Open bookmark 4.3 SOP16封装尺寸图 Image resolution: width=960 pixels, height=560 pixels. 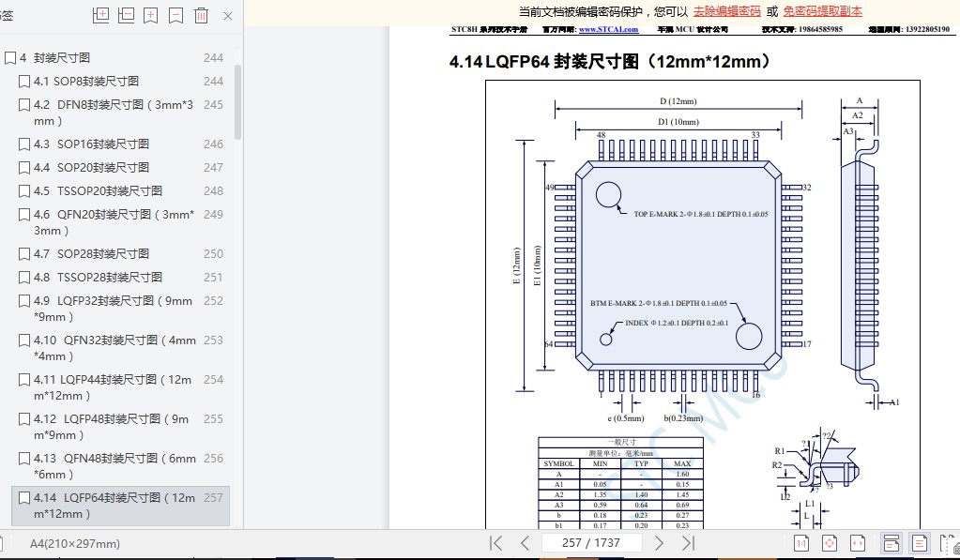[91, 144]
